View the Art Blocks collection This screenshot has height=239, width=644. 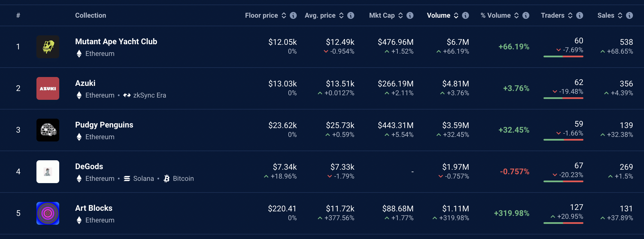(94, 208)
